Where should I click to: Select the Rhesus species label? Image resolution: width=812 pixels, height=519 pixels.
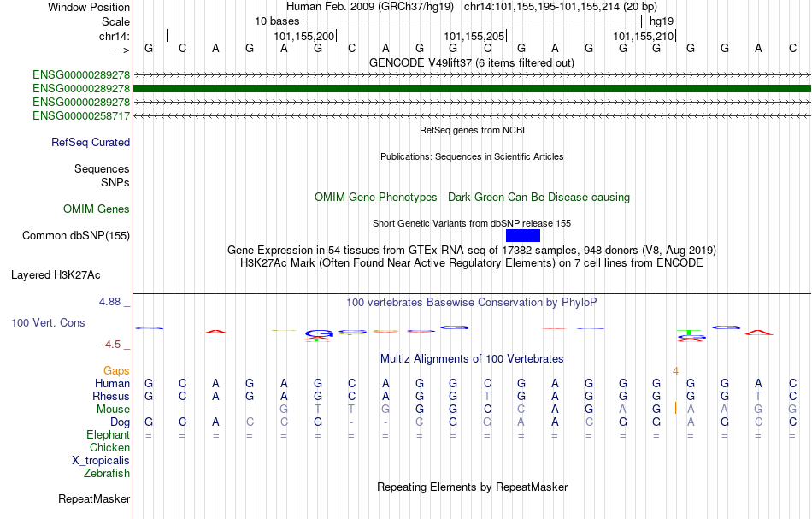point(111,396)
